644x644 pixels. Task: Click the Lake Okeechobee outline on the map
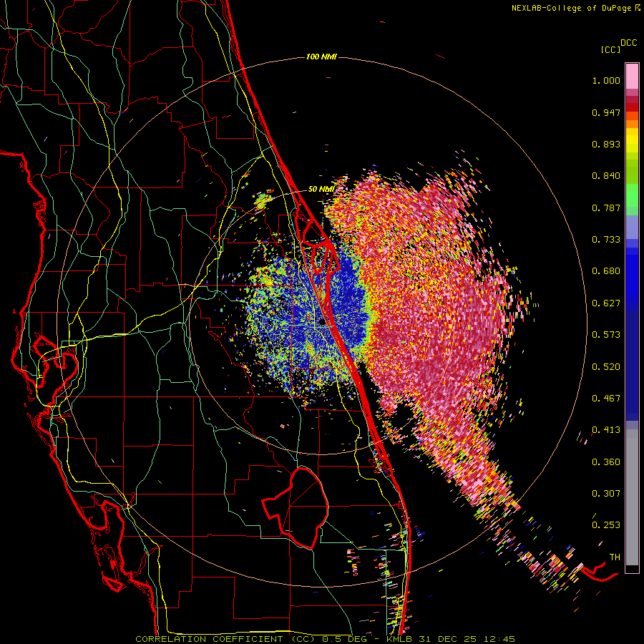296,507
